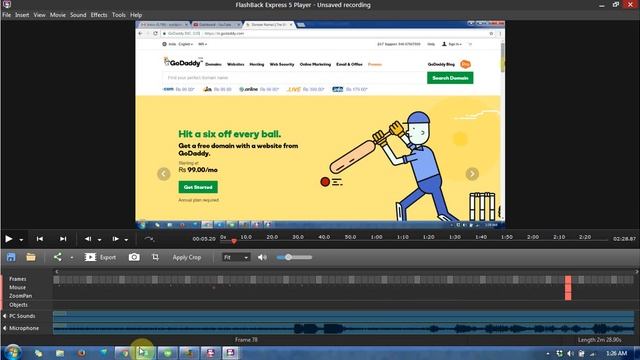
Task: Take a snapshot with the camera icon
Action: pyautogui.click(x=134, y=257)
